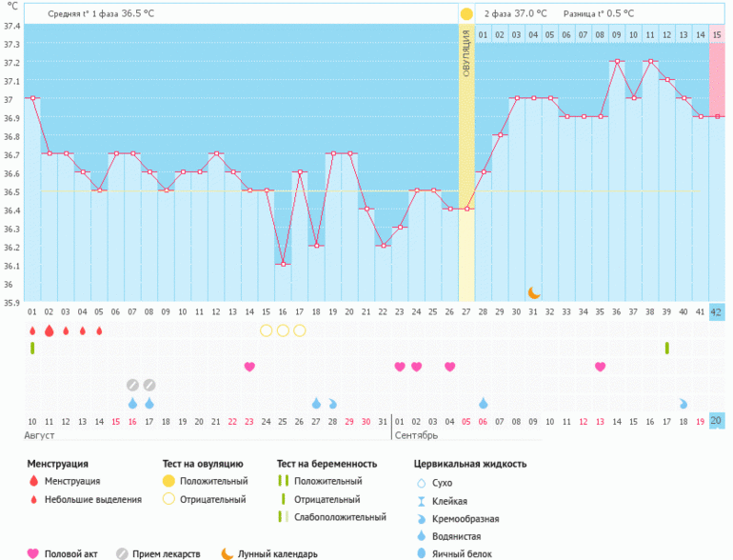Click the cervical fluid drop on day 28
The width and height of the screenshot is (733, 560).
(x=333, y=404)
